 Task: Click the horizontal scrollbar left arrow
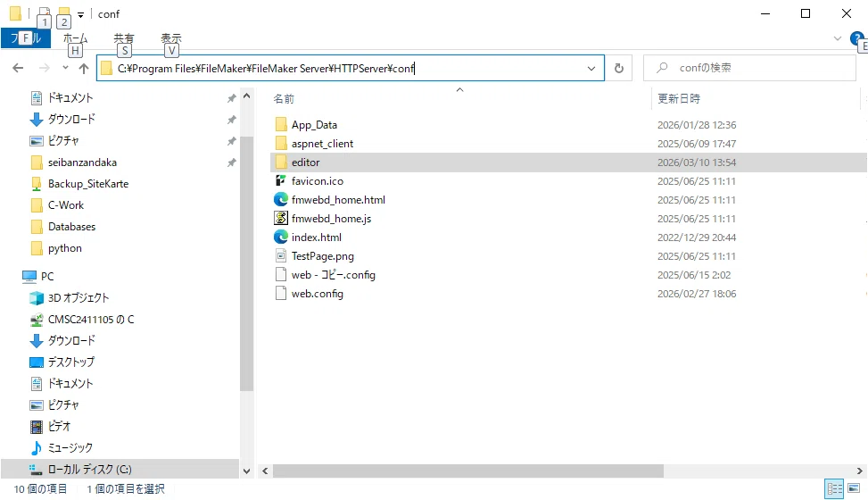(265, 471)
